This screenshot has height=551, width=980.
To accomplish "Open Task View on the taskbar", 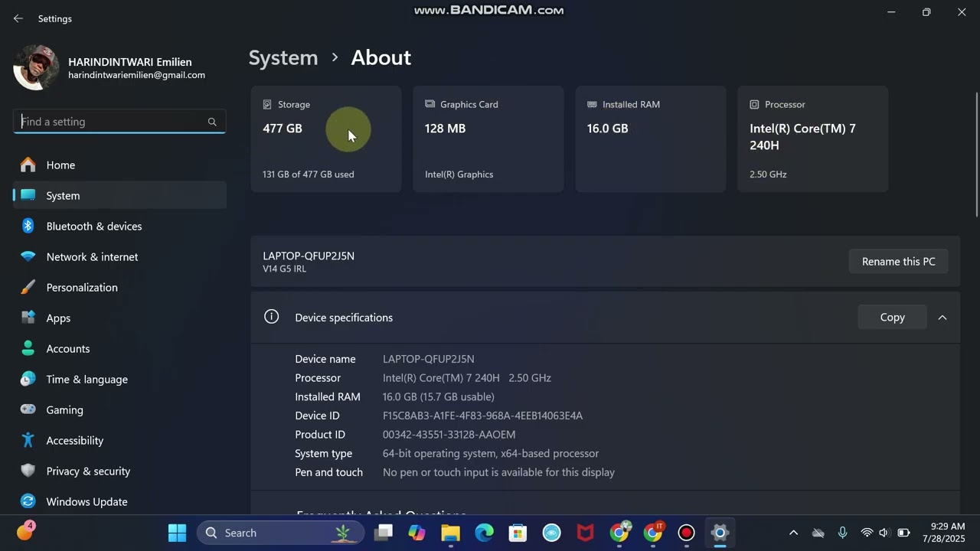I will pos(384,533).
